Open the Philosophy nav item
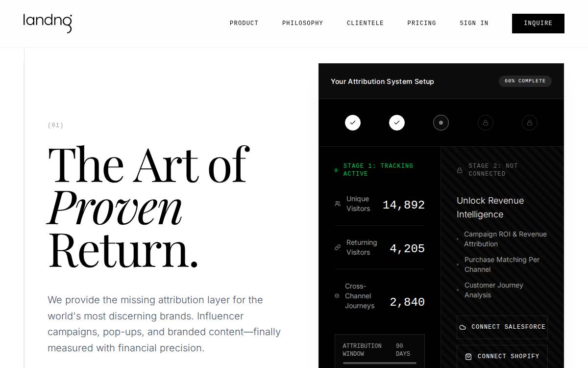 pos(302,23)
